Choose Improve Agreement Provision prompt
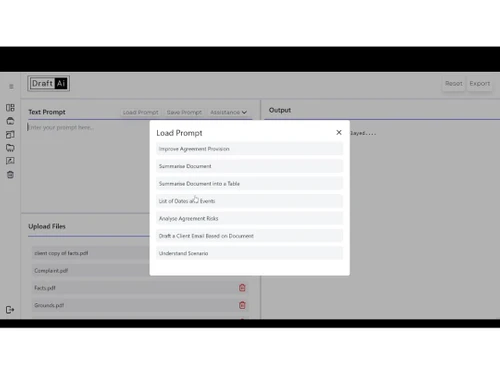The image size is (500, 375). 249,149
